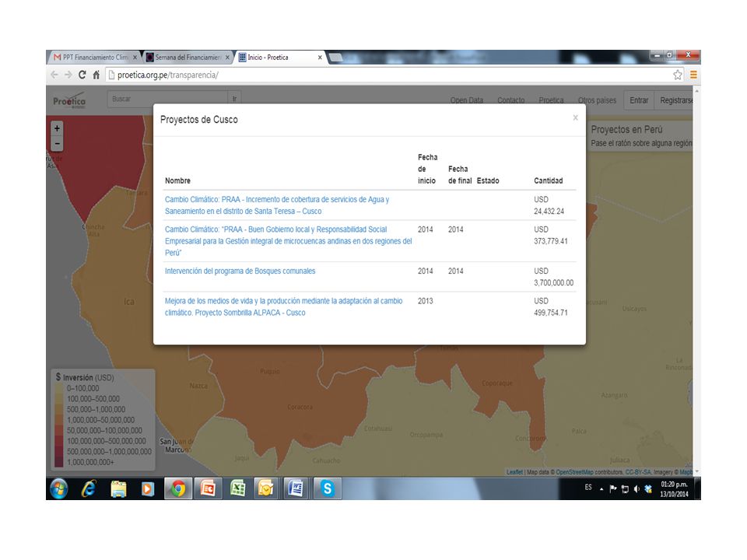Focus the Buscar search field
The image size is (747, 560).
[168, 99]
